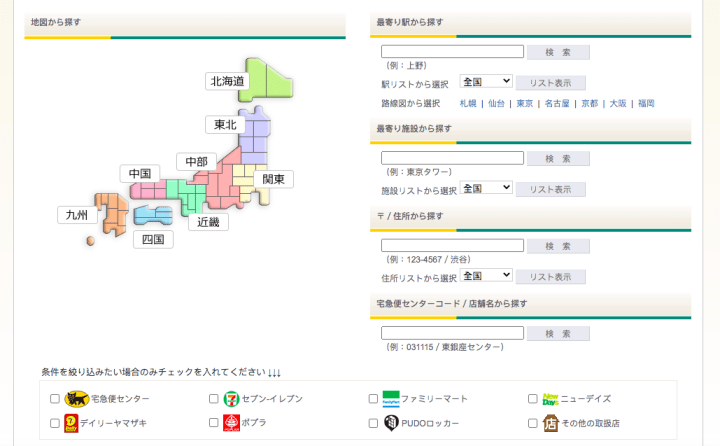Image resolution: width=720 pixels, height=446 pixels.
Task: Open the 札幌 route map link
Action: pos(468,103)
